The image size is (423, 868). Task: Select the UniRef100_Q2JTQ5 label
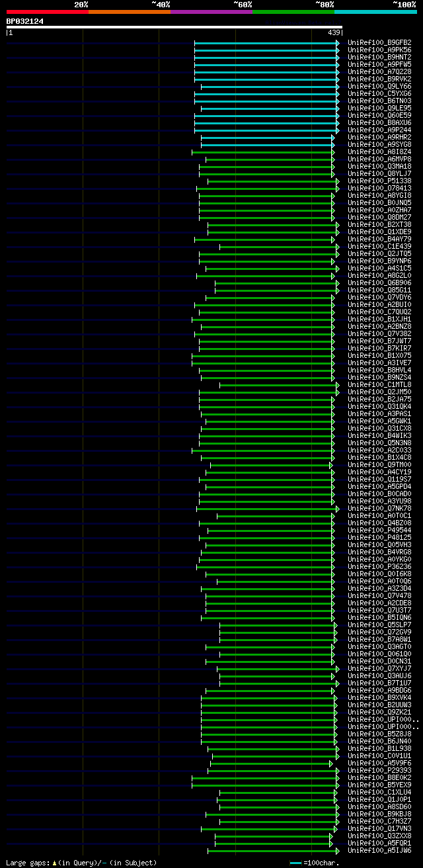click(379, 254)
